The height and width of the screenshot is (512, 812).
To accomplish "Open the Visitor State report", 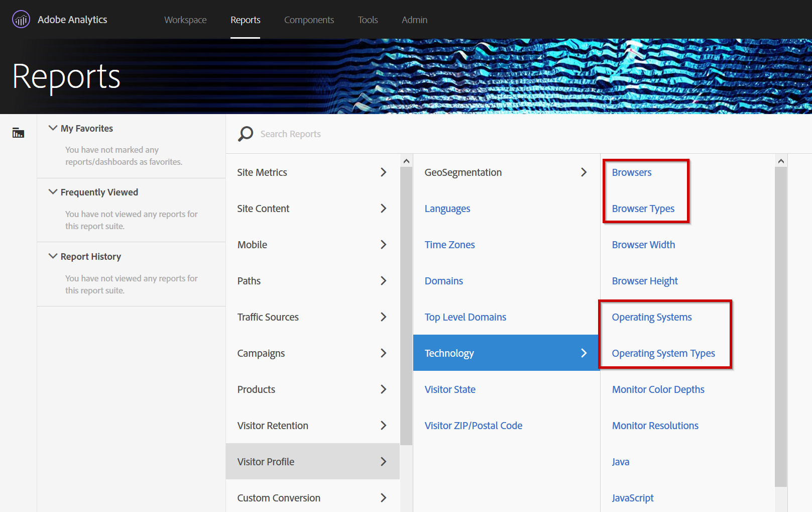I will [x=450, y=389].
